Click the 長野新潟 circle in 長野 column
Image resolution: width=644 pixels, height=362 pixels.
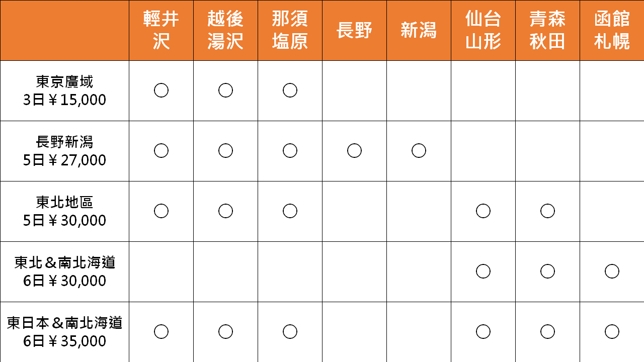point(354,151)
